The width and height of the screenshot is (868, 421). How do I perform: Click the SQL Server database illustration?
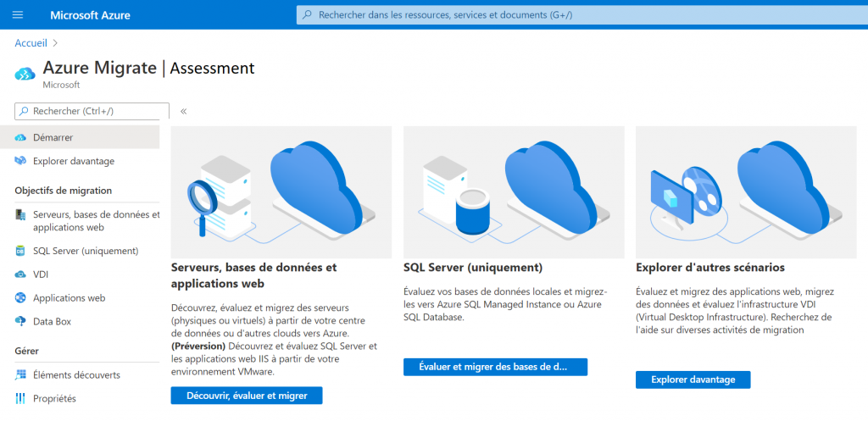click(514, 192)
